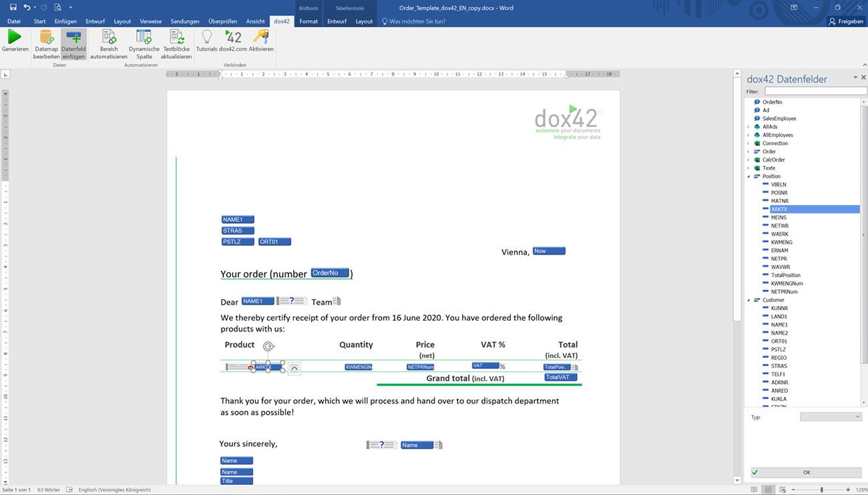Click the print preview icon in quick access
868x495 pixels.
pos(58,7)
